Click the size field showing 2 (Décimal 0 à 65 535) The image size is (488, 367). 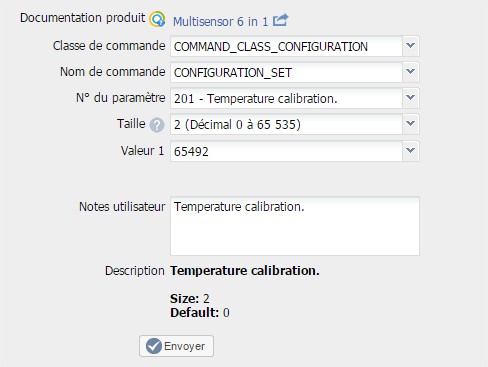tap(286, 124)
